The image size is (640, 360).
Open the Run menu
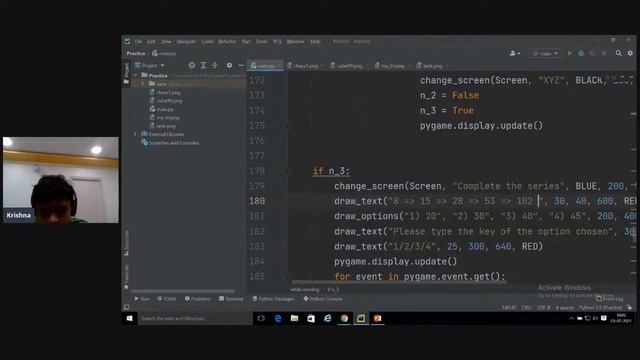click(x=246, y=42)
